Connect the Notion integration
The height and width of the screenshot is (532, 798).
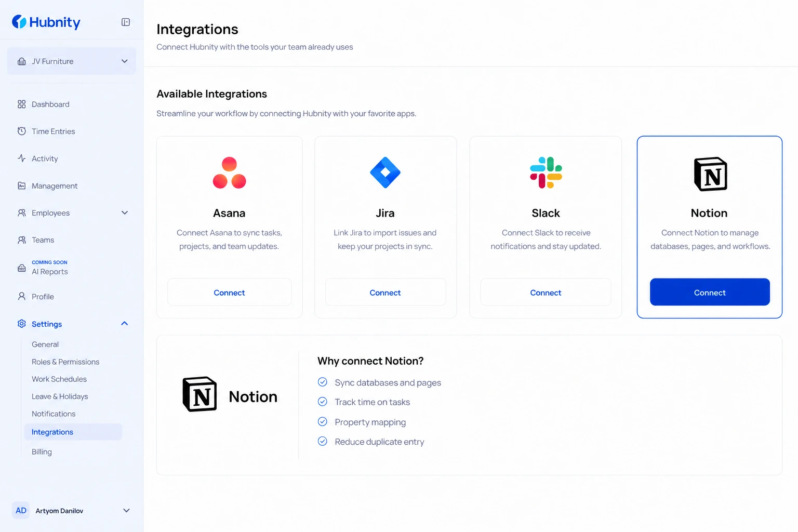click(710, 292)
